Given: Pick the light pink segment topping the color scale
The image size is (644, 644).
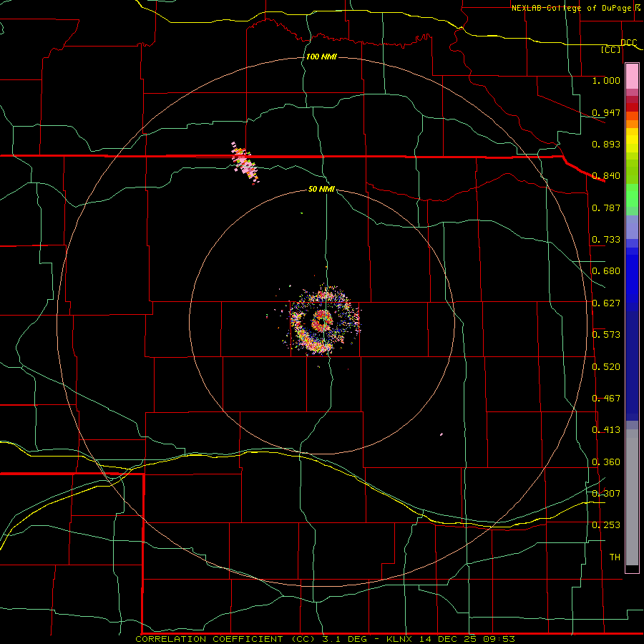Looking at the screenshot, I should click(632, 76).
